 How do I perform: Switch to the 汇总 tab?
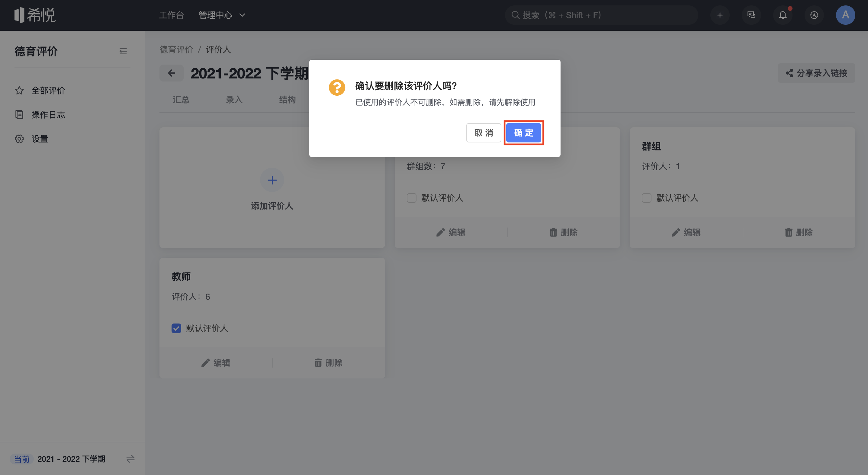point(181,100)
